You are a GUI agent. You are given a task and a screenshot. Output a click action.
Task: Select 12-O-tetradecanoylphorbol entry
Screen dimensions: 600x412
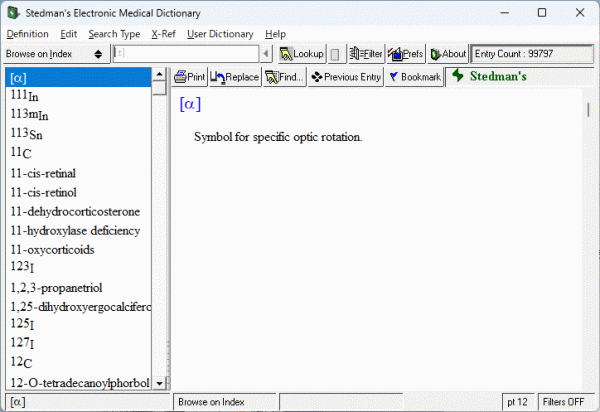click(x=78, y=383)
